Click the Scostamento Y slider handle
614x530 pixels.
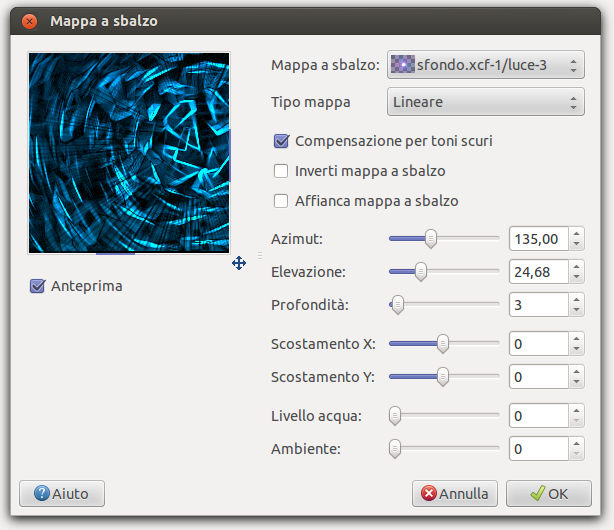(x=443, y=376)
